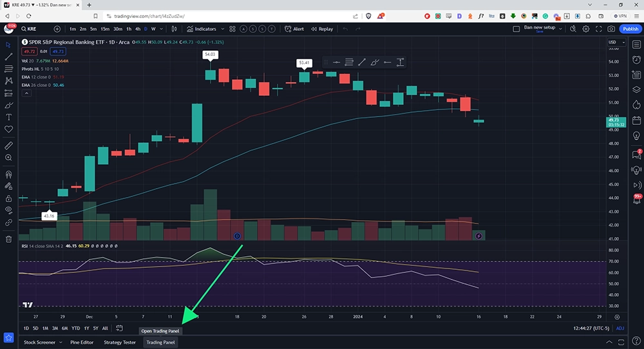Expand bottom panel with up chevron
This screenshot has height=349, width=644.
(x=609, y=342)
